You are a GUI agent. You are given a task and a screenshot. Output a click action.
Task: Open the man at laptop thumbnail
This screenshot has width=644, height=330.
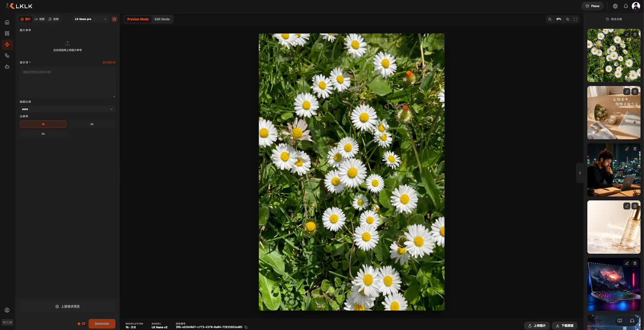pyautogui.click(x=614, y=170)
